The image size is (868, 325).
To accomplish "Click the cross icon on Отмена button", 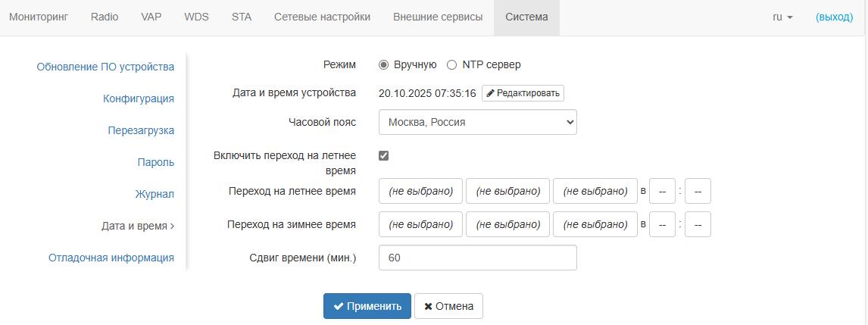I will [429, 307].
